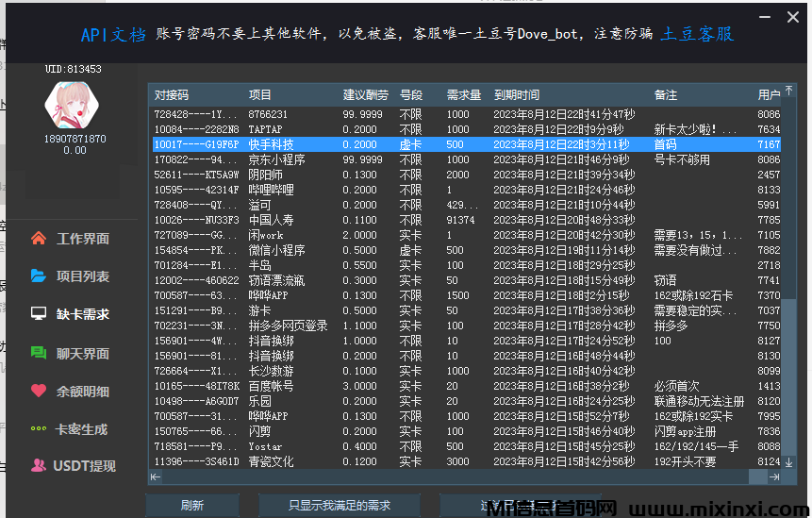812x518 pixels.
Task: Click the 刷新 refresh button
Action: coord(192,506)
